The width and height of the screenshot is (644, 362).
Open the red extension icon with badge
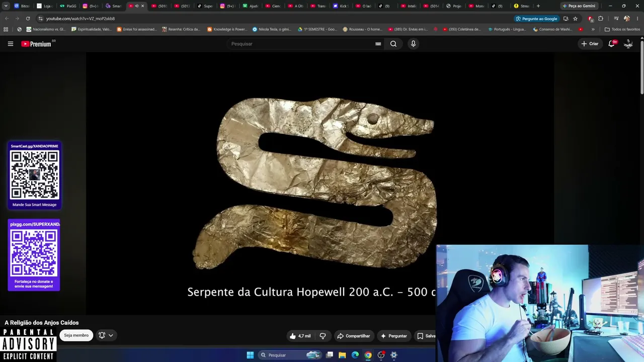590,19
